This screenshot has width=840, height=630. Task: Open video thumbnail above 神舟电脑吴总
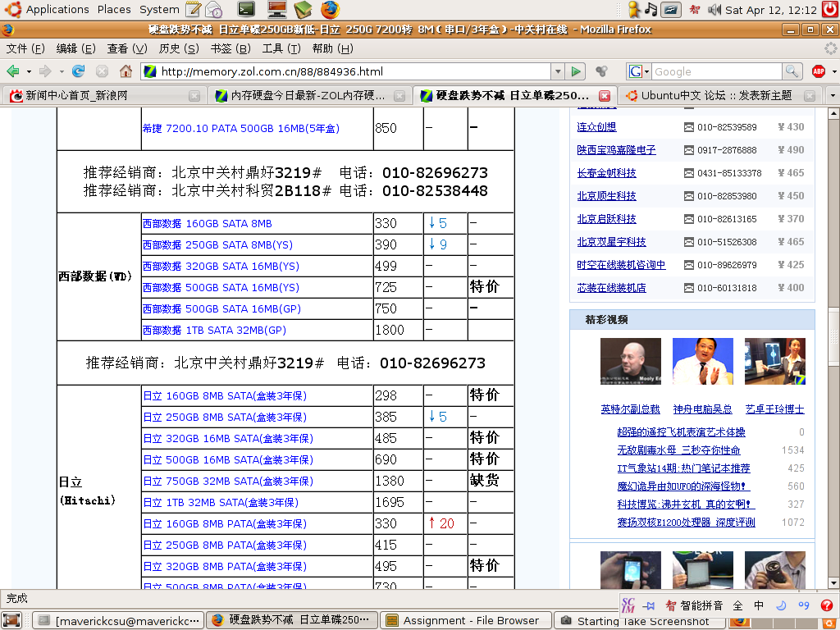[x=703, y=361]
